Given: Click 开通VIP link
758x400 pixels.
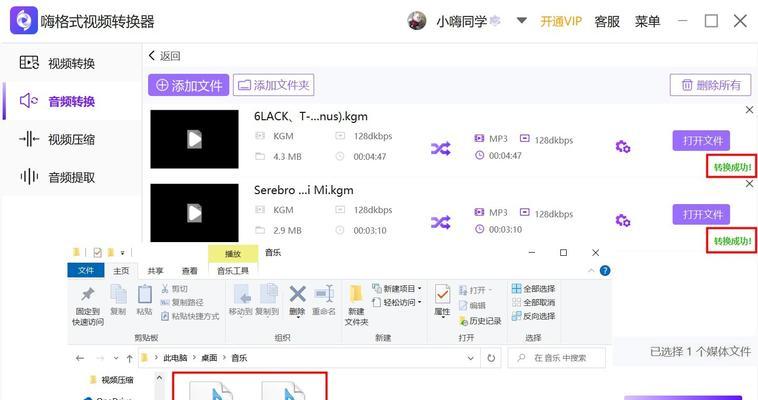Looking at the screenshot, I should pyautogui.click(x=561, y=21).
